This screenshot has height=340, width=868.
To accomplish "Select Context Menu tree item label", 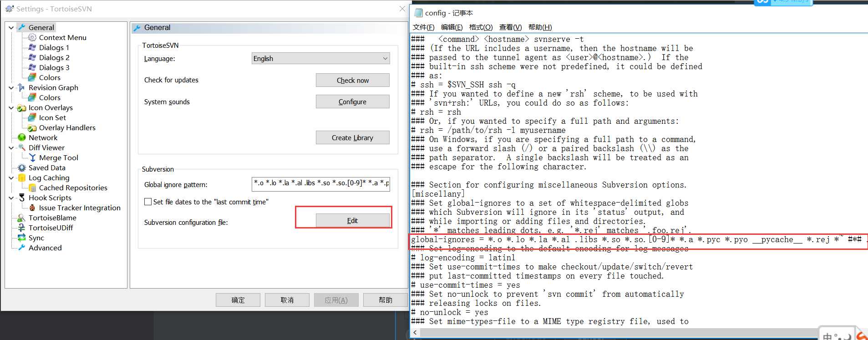I will [63, 37].
